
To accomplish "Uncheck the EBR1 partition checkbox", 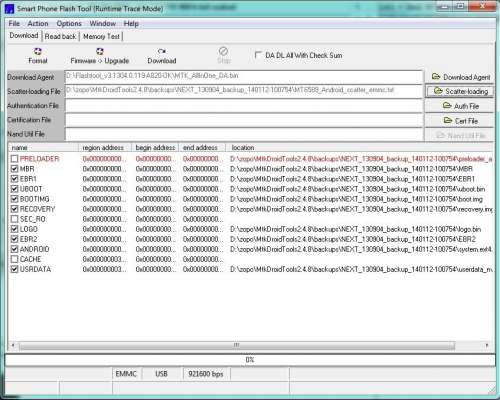I will [14, 179].
